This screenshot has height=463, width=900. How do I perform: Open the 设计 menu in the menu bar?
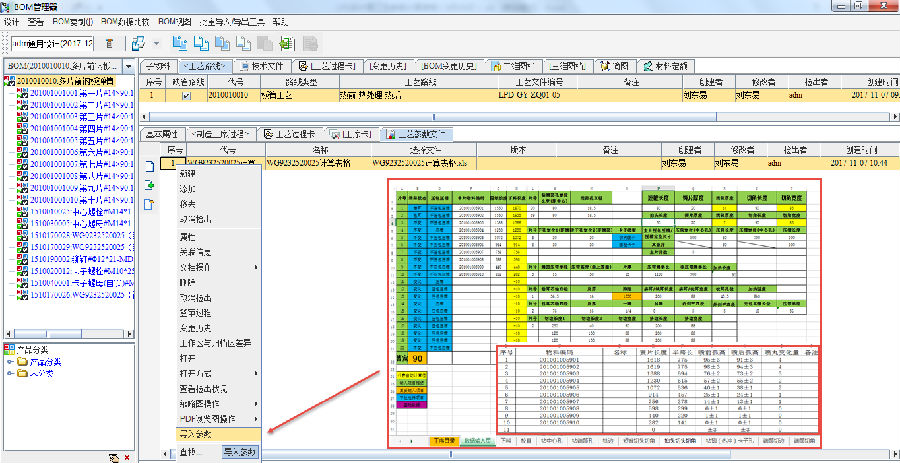12,20
